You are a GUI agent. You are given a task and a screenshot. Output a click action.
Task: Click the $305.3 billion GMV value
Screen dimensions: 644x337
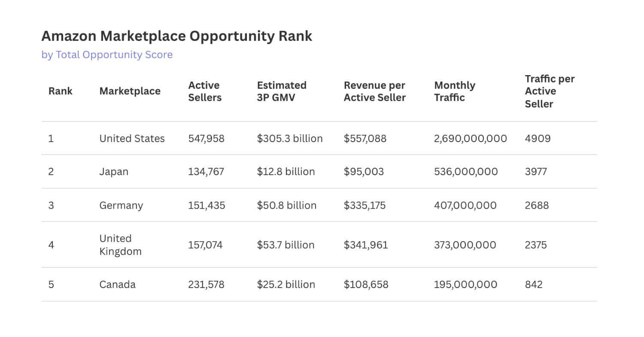pyautogui.click(x=290, y=139)
